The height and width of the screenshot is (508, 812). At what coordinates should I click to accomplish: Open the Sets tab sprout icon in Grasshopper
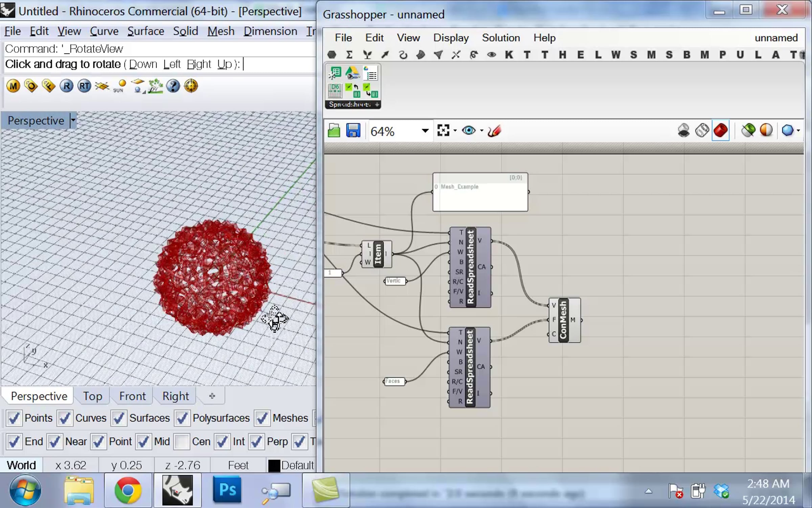coord(367,55)
